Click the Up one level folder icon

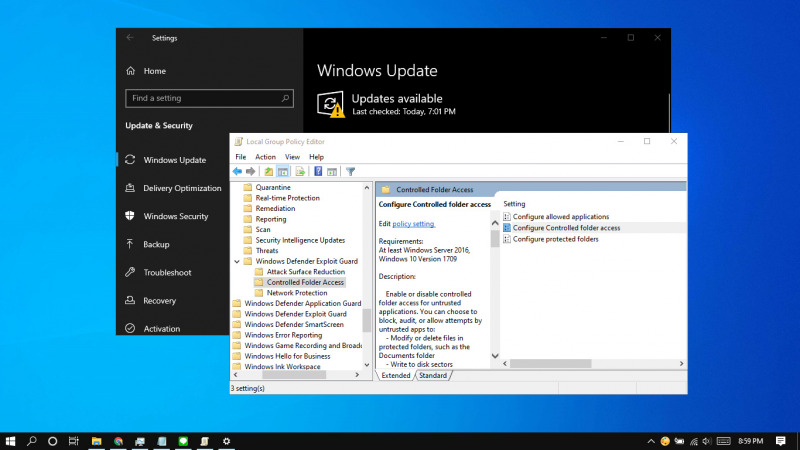click(x=268, y=171)
